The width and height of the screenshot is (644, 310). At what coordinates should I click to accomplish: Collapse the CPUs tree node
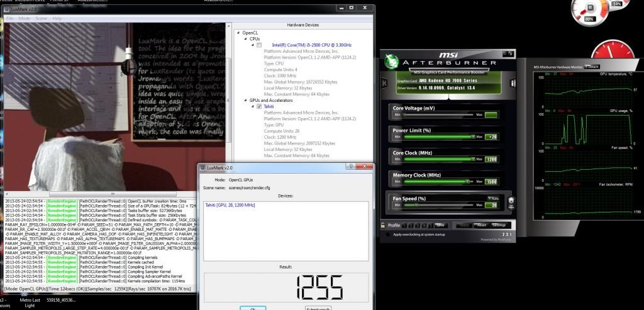[x=245, y=38]
